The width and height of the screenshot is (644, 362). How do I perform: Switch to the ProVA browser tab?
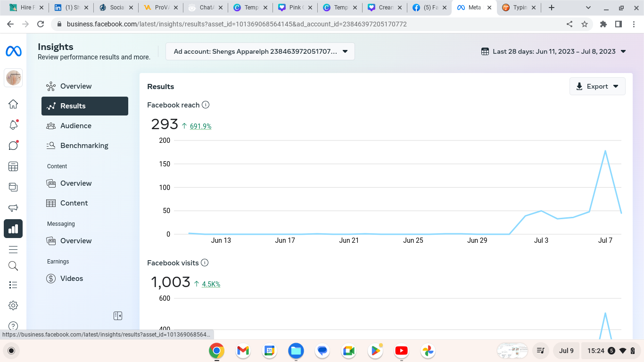tap(160, 8)
